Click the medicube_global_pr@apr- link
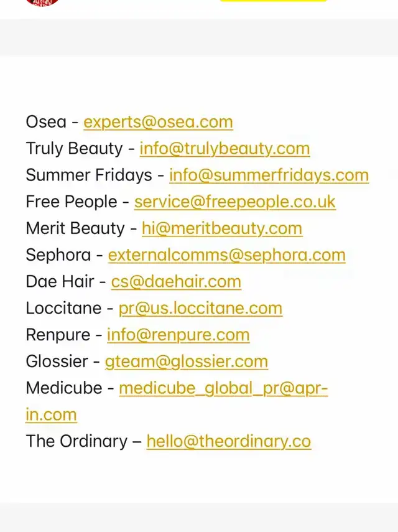The height and width of the screenshot is (532, 398). tap(223, 388)
